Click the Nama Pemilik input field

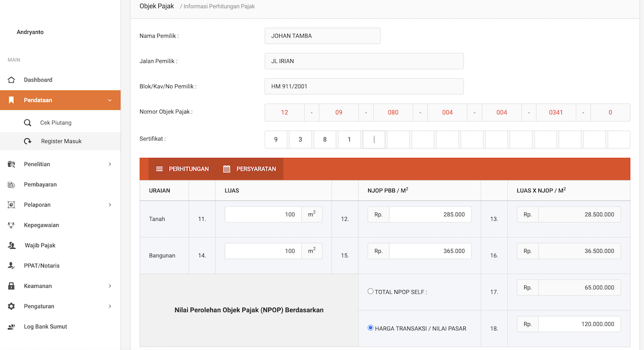[x=322, y=36]
